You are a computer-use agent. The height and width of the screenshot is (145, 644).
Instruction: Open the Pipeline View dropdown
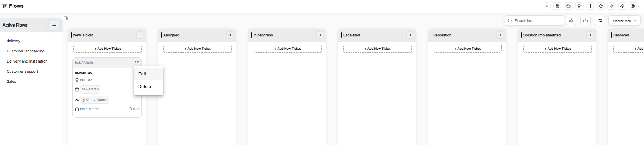(x=624, y=21)
